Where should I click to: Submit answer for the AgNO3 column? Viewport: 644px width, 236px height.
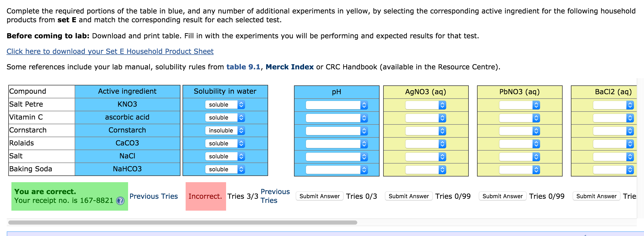pyautogui.click(x=409, y=196)
